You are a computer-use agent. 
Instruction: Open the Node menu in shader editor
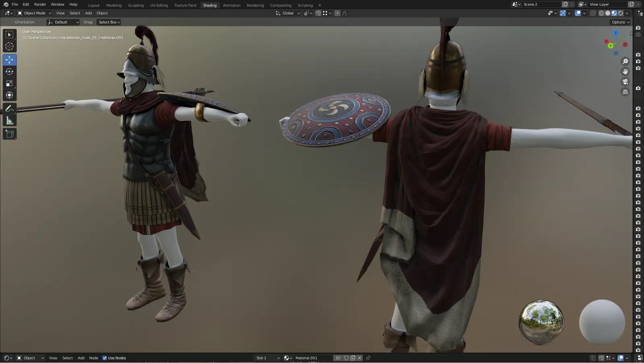point(93,358)
